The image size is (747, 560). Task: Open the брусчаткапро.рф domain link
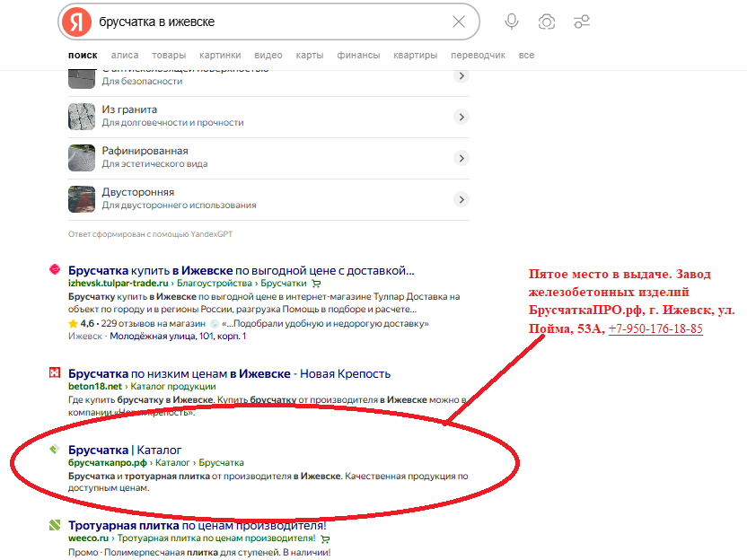click(x=107, y=463)
